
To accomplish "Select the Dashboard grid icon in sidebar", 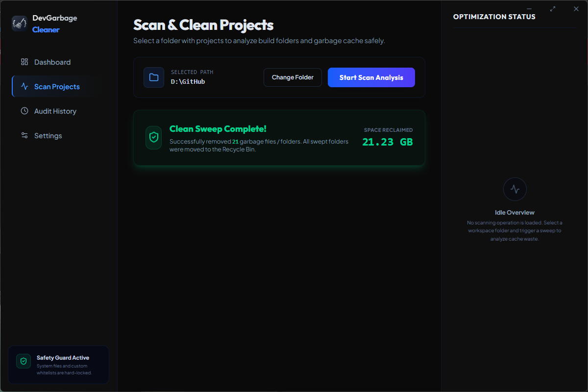I will tap(24, 62).
